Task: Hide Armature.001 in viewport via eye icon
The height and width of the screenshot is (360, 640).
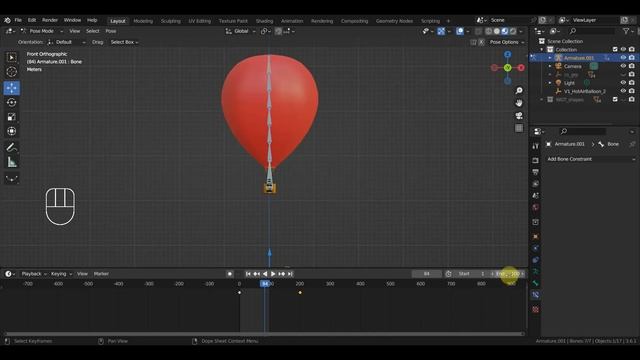Action: tap(623, 58)
